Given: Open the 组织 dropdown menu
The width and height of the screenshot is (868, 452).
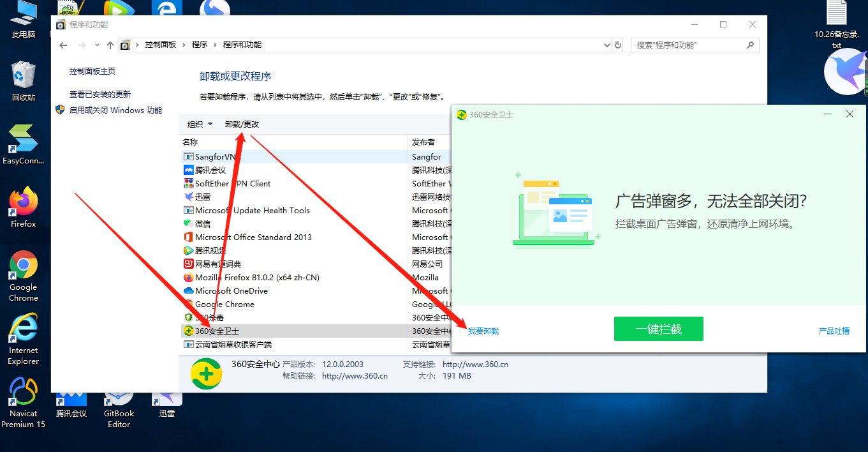Looking at the screenshot, I should [200, 124].
